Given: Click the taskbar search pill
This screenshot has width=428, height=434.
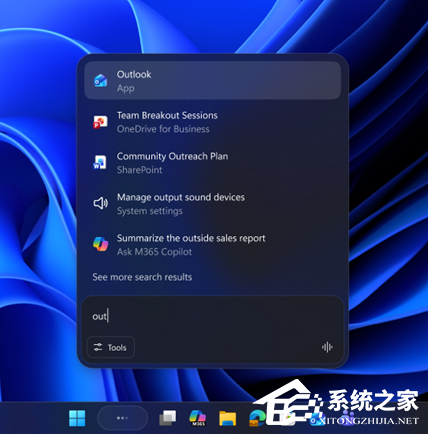Looking at the screenshot, I should [122, 418].
